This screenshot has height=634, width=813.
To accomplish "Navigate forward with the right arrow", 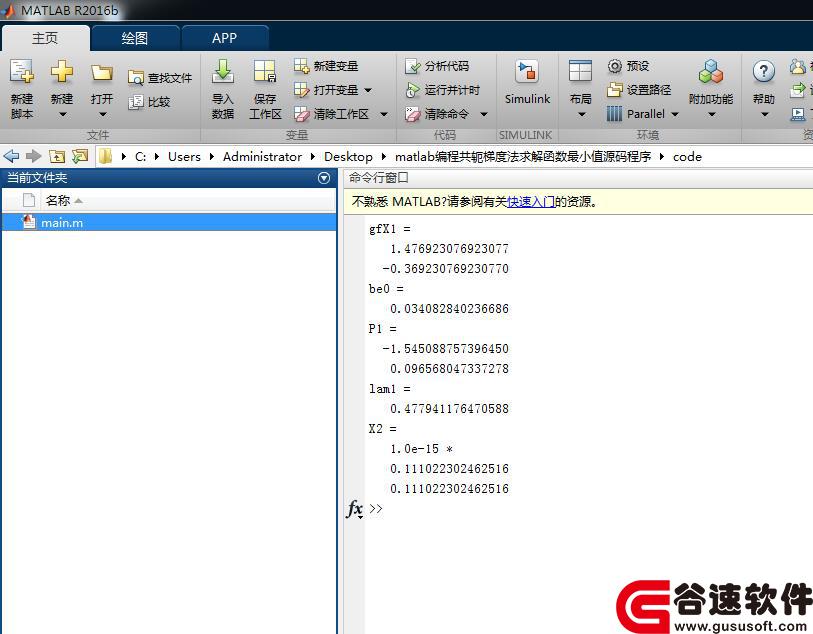I will [33, 156].
